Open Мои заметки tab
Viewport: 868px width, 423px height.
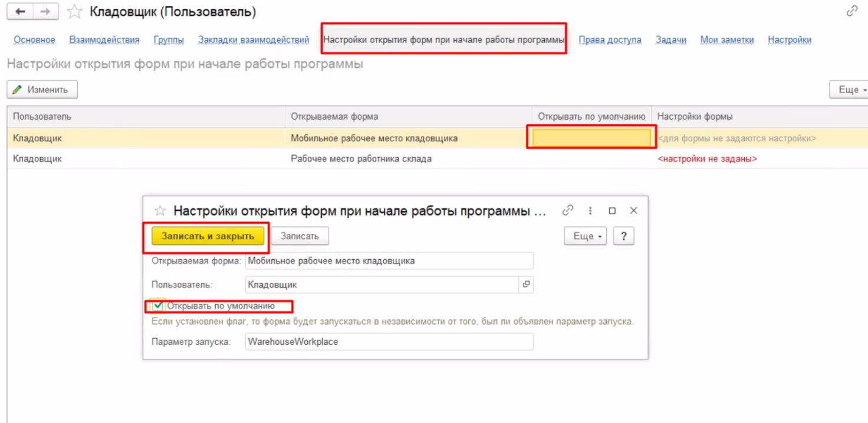click(x=727, y=39)
